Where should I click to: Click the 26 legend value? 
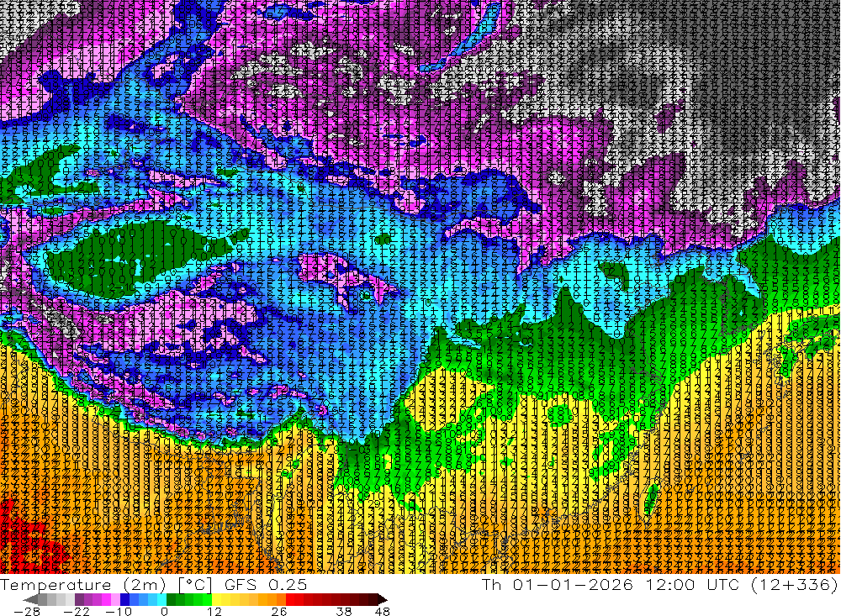(279, 612)
